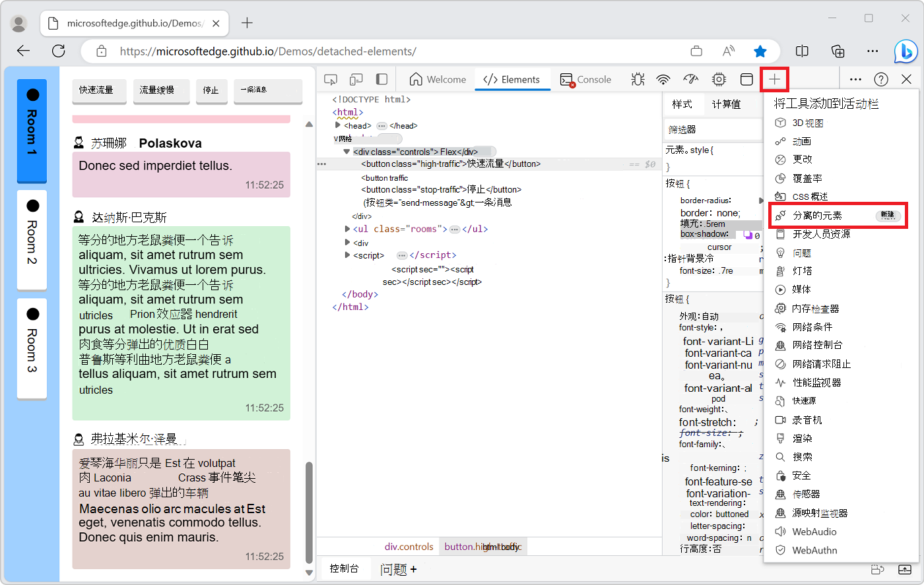Click the 流量缓慢 button
Viewport: 924px width, 585px height.
point(161,90)
